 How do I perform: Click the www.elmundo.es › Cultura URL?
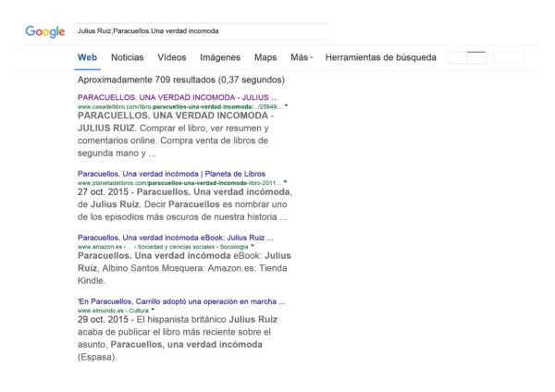click(x=113, y=311)
